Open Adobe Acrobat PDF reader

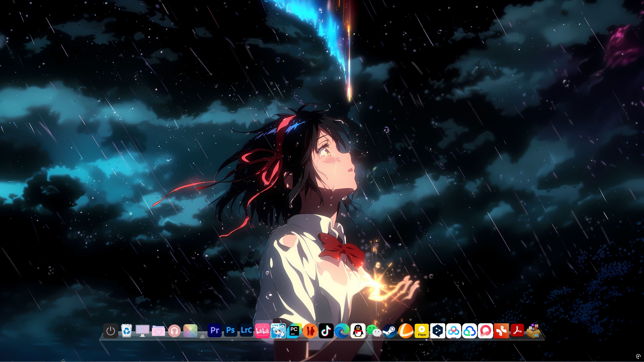(517, 330)
